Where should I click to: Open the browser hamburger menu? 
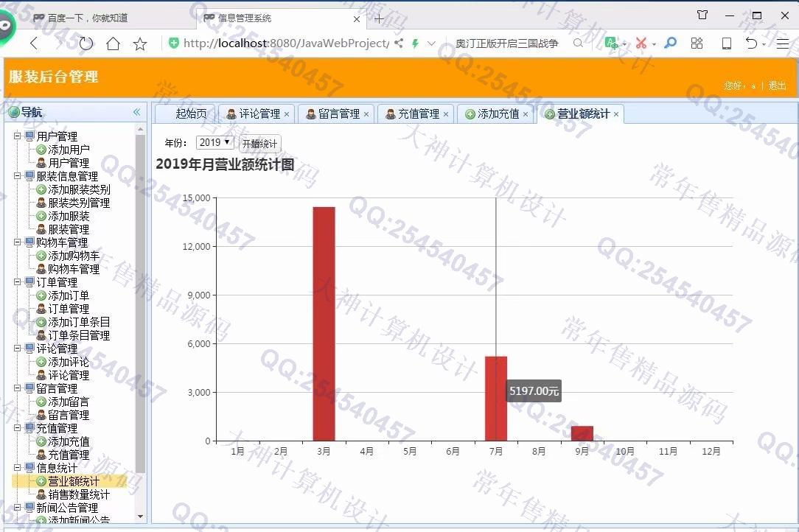(x=783, y=43)
